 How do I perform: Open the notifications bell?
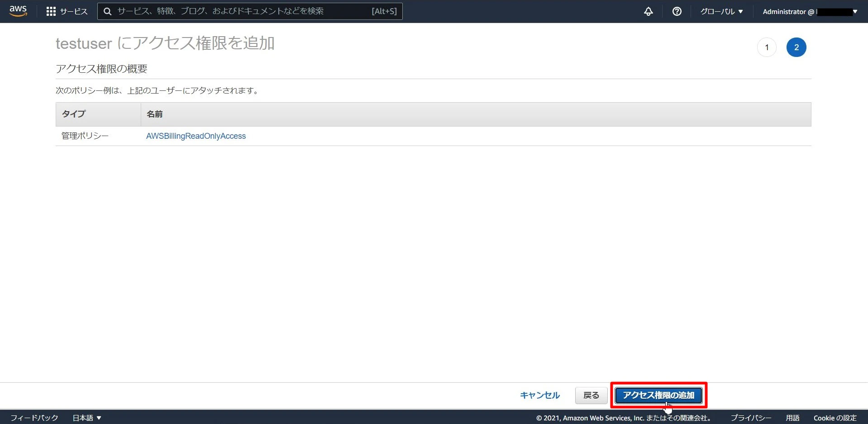click(649, 11)
